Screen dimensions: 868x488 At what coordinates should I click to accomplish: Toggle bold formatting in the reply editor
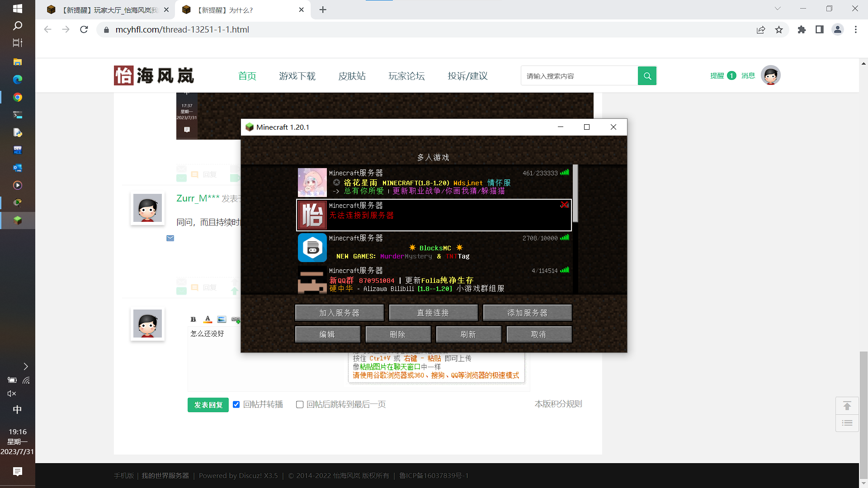click(193, 319)
